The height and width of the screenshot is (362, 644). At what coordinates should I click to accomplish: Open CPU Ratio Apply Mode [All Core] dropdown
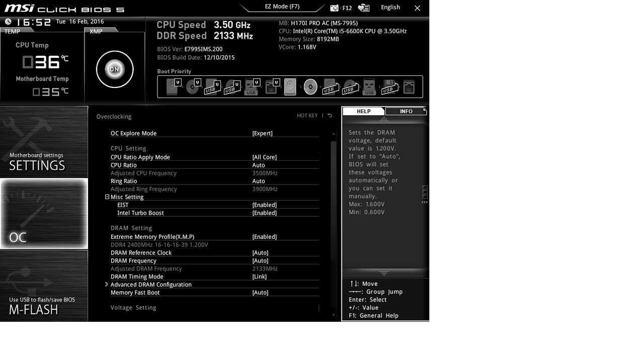264,157
